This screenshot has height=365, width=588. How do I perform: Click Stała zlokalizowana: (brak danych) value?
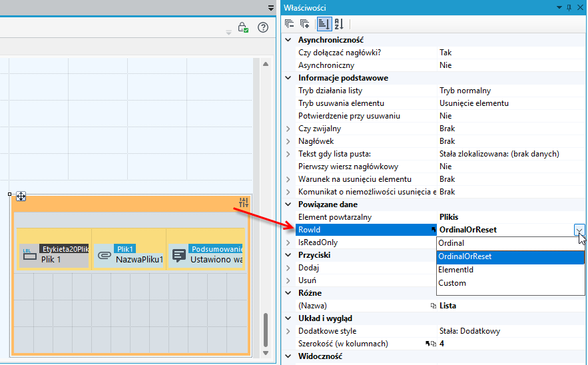click(x=499, y=154)
